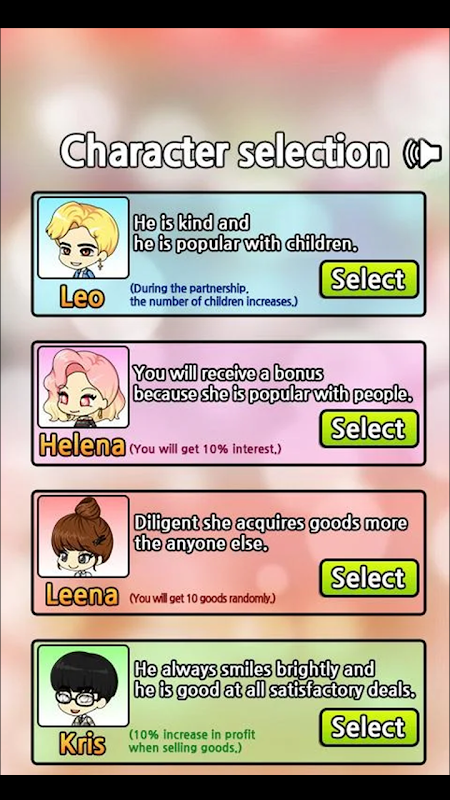450x800 pixels.
Task: Select Leo as your character
Action: [x=369, y=279]
